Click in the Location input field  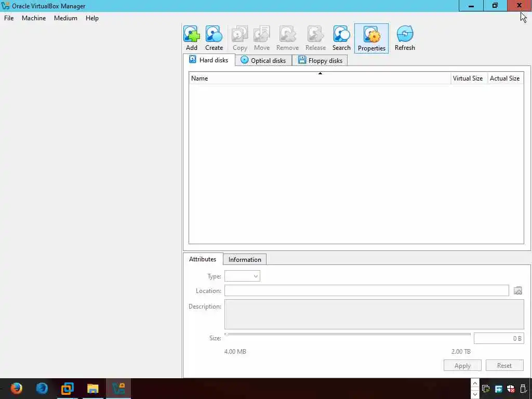366,290
